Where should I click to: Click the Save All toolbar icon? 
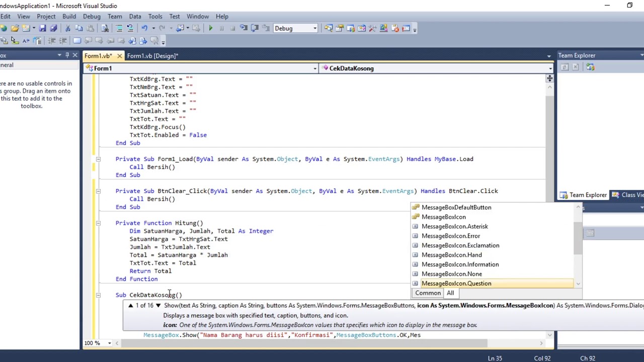pyautogui.click(x=53, y=29)
